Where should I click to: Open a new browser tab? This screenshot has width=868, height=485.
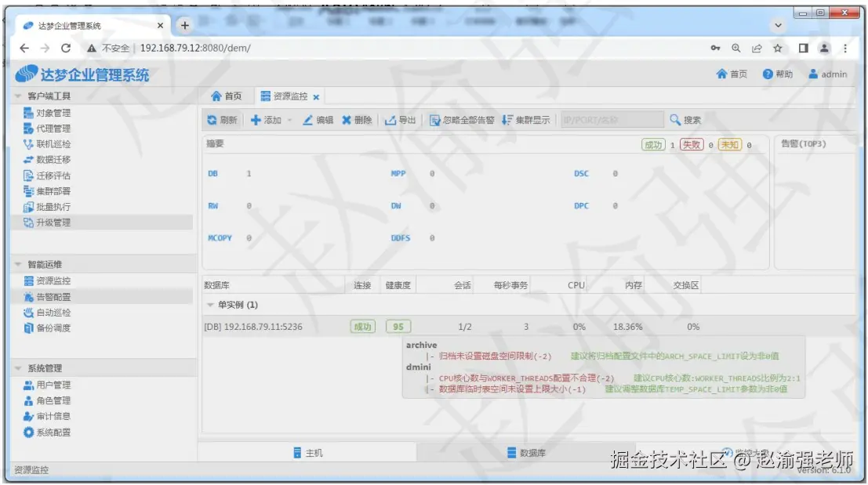pyautogui.click(x=185, y=25)
